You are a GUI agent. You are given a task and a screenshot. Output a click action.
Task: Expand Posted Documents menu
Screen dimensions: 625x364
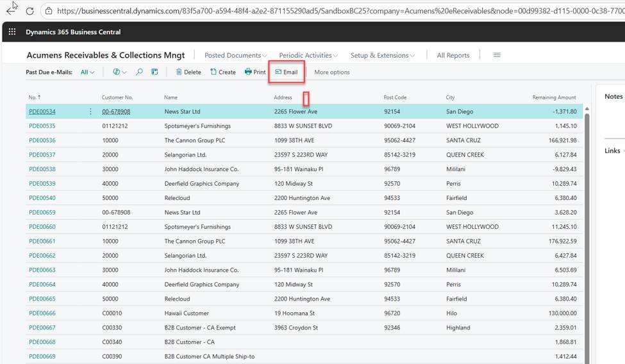[x=235, y=55]
